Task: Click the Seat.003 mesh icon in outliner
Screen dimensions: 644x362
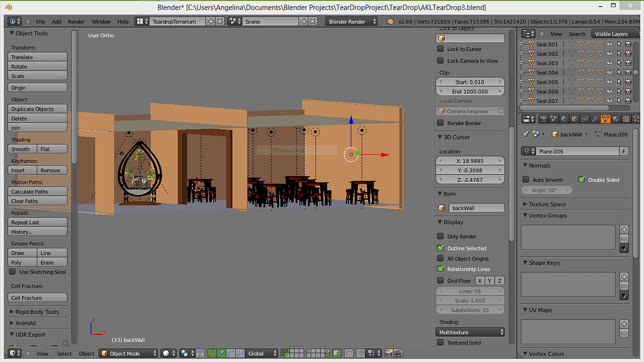Action: 531,63
